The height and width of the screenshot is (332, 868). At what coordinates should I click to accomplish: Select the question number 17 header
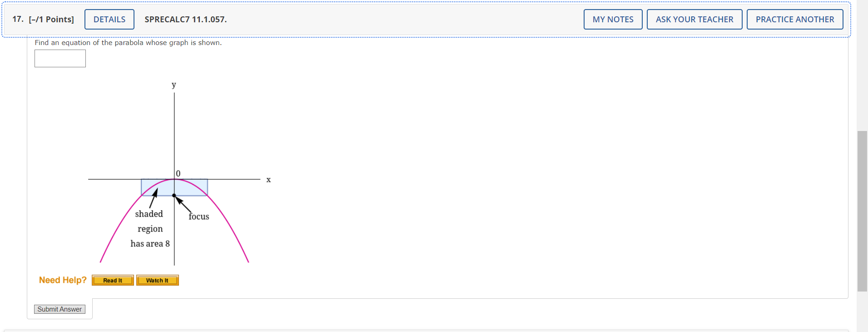pyautogui.click(x=16, y=19)
